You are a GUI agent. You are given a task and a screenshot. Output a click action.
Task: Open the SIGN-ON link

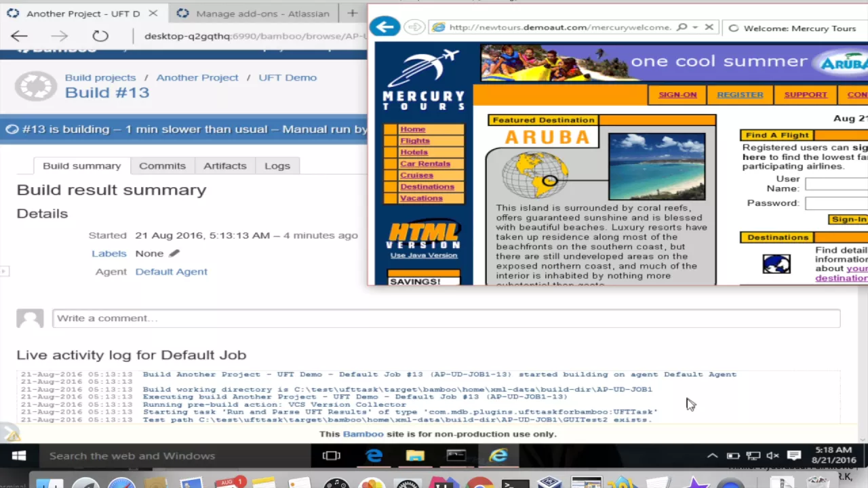tap(677, 95)
